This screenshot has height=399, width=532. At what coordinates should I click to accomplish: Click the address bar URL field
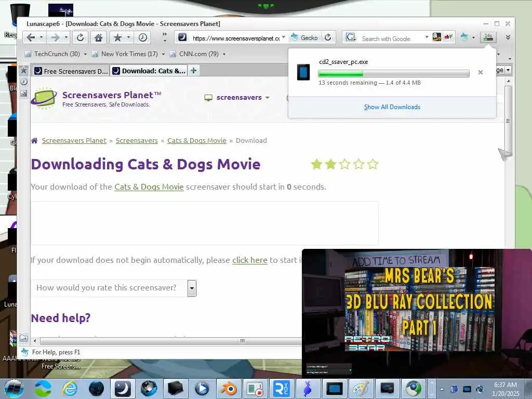[235, 38]
